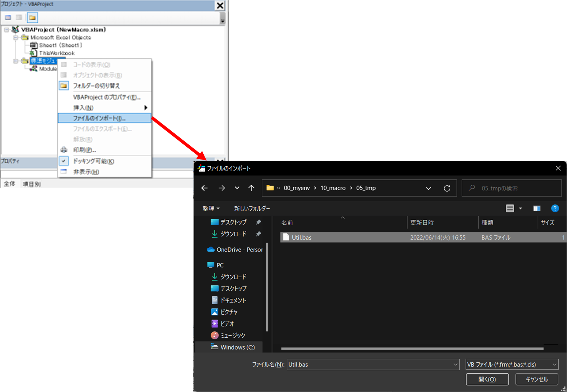567x392 pixels.
Task: Go up one folder level
Action: point(251,188)
